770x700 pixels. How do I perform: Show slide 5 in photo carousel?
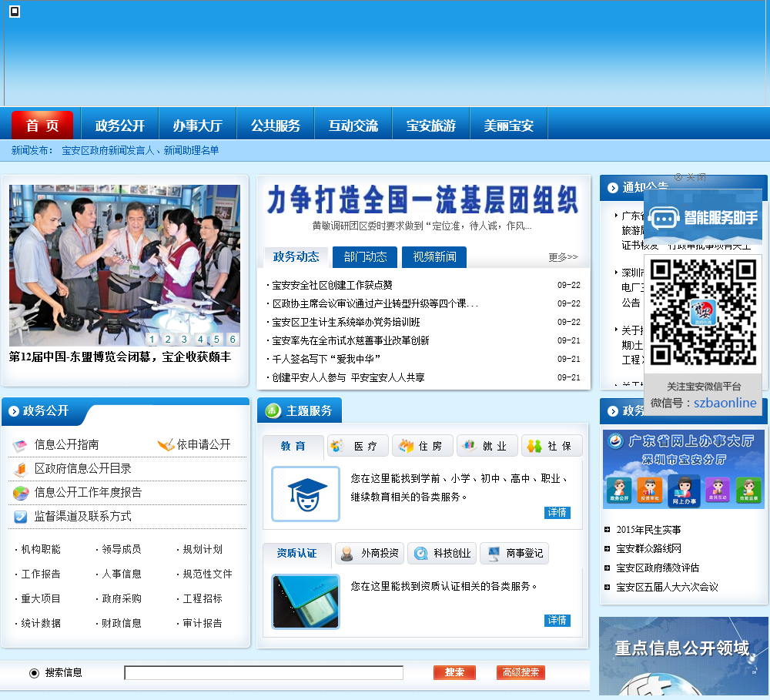pyautogui.click(x=216, y=339)
